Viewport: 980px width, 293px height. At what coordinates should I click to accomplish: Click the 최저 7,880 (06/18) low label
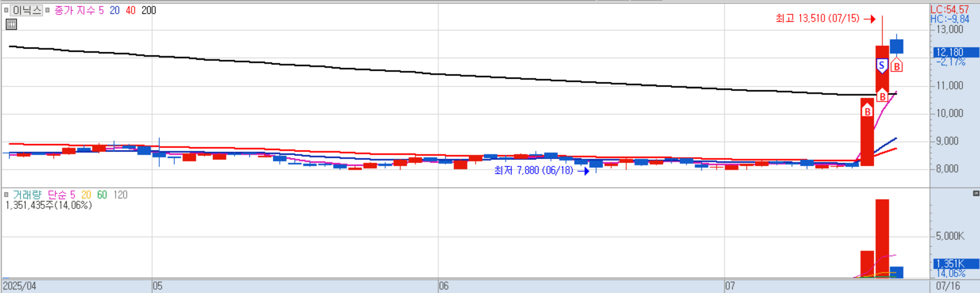coord(534,171)
